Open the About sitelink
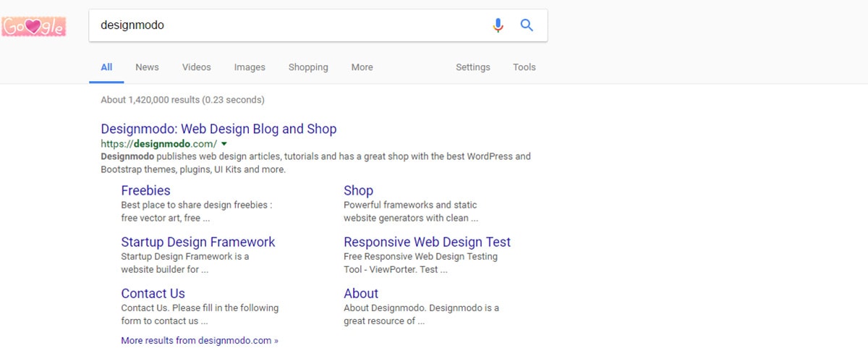The width and height of the screenshot is (868, 364). (x=361, y=293)
